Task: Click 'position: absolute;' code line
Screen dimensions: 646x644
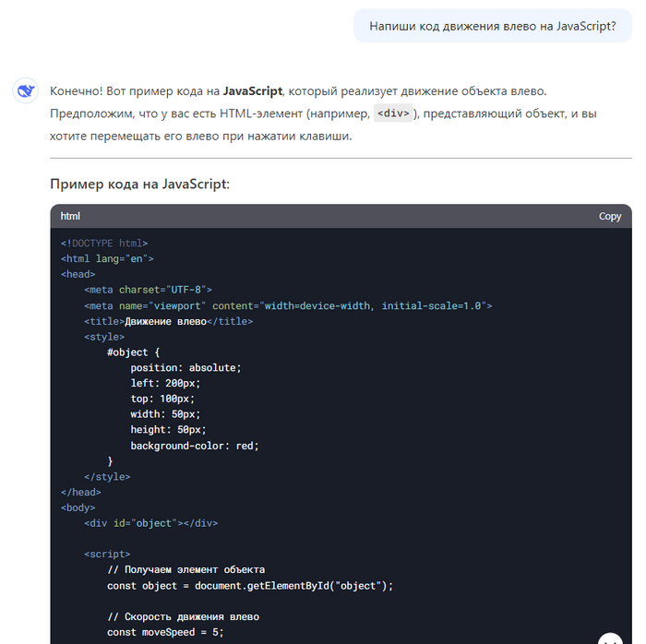Action: click(x=185, y=368)
